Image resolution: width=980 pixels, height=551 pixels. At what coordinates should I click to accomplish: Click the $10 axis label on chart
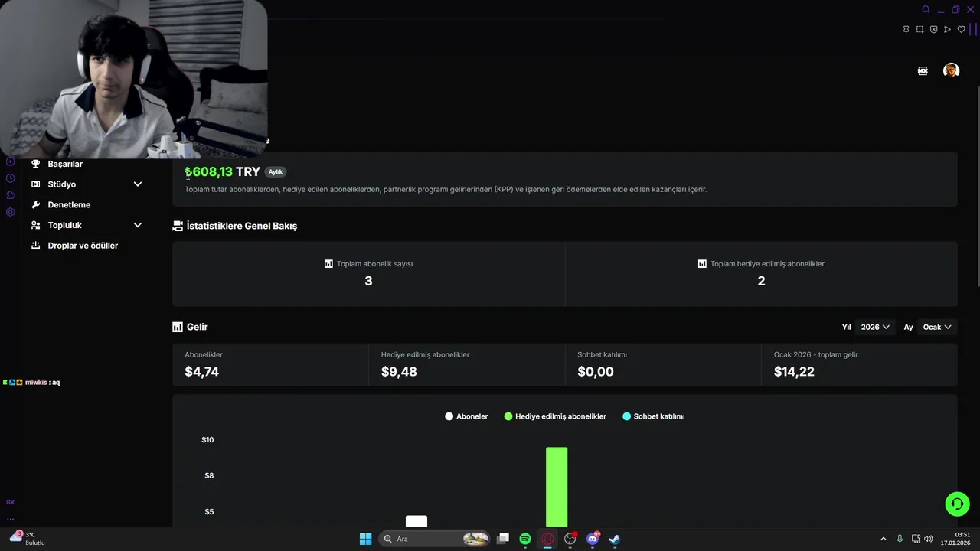click(207, 440)
